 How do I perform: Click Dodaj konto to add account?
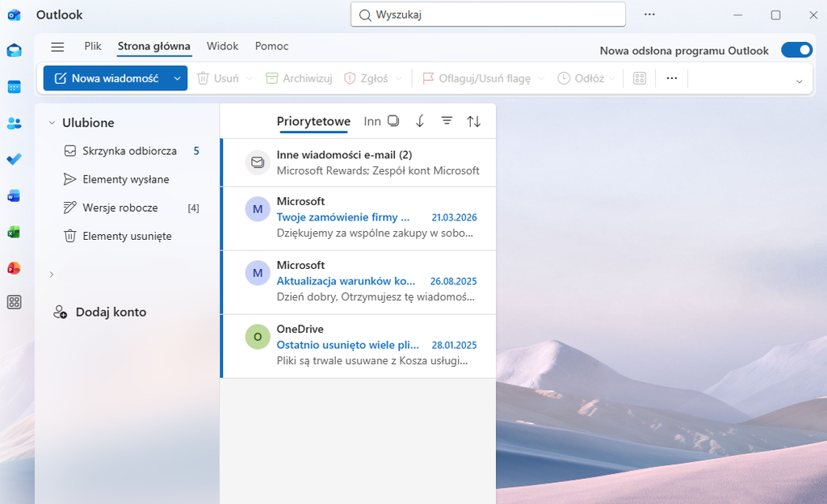pyautogui.click(x=100, y=312)
